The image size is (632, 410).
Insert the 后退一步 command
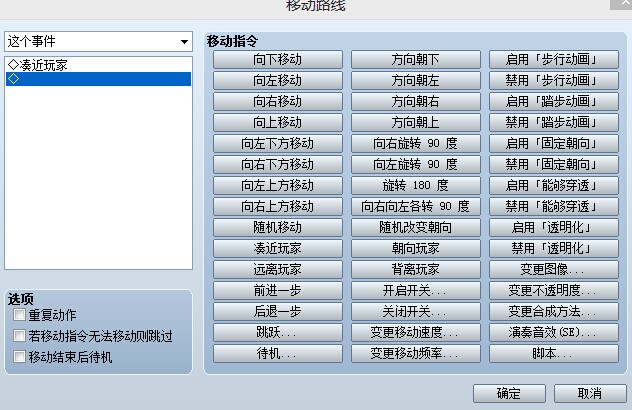tap(278, 311)
